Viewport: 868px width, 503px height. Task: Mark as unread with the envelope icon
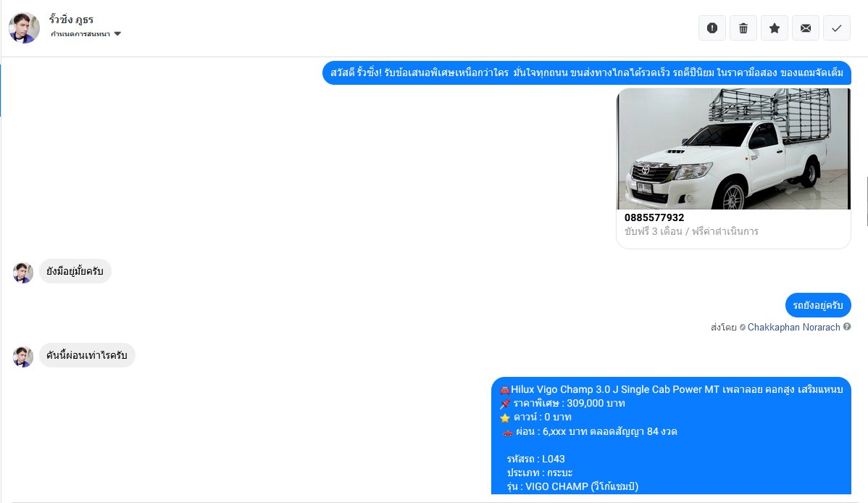point(806,28)
